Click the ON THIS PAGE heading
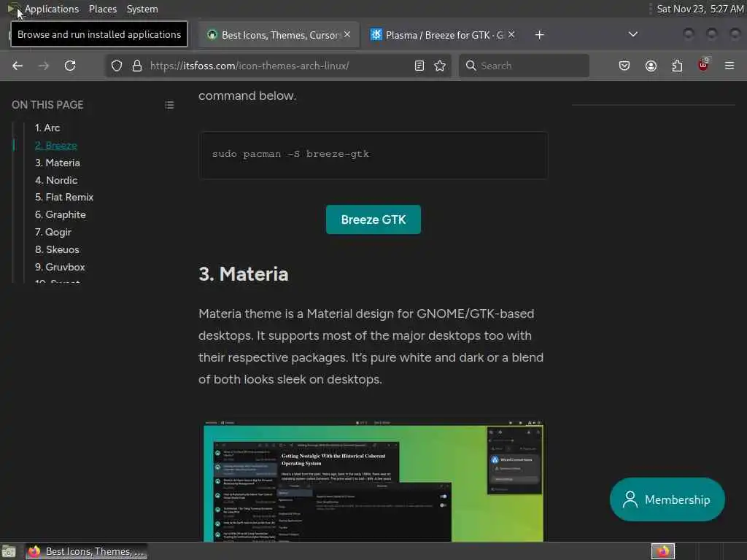This screenshot has width=747, height=560. [47, 105]
